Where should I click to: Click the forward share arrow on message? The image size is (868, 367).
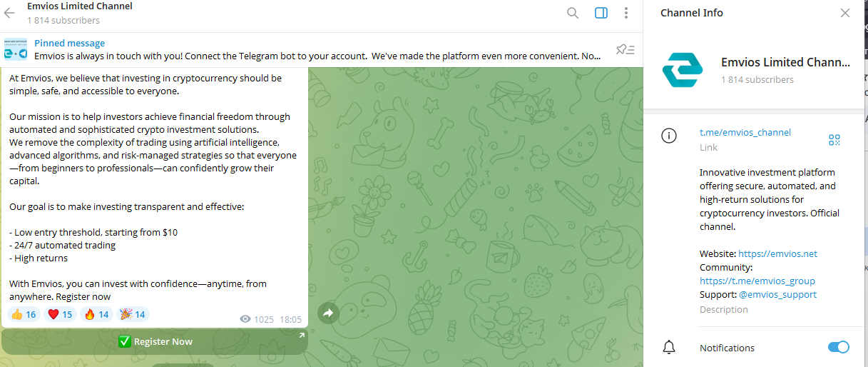(328, 313)
